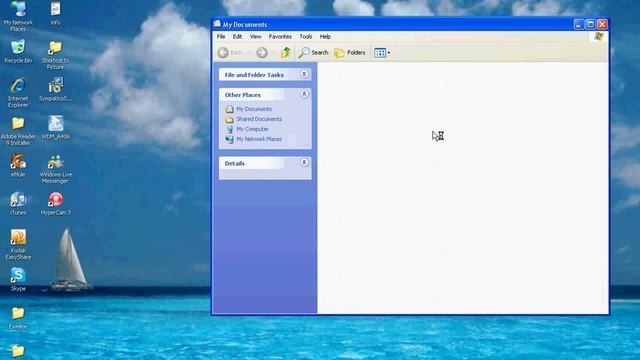Screen dimensions: 640x360
Task: Open the Tools menu
Action: [x=306, y=36]
